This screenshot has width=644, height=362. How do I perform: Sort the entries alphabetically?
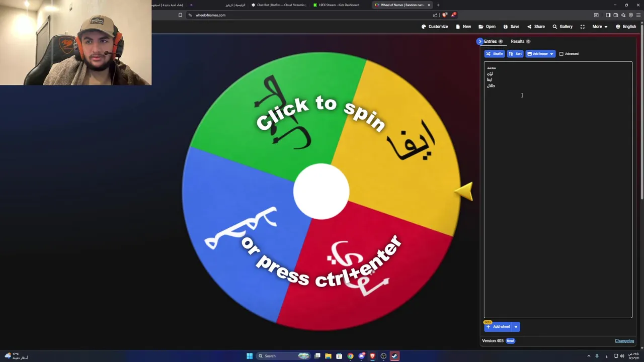tap(515, 54)
